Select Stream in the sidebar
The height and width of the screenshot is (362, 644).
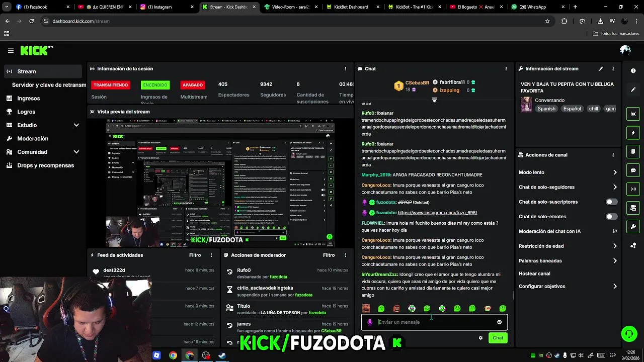click(43, 71)
